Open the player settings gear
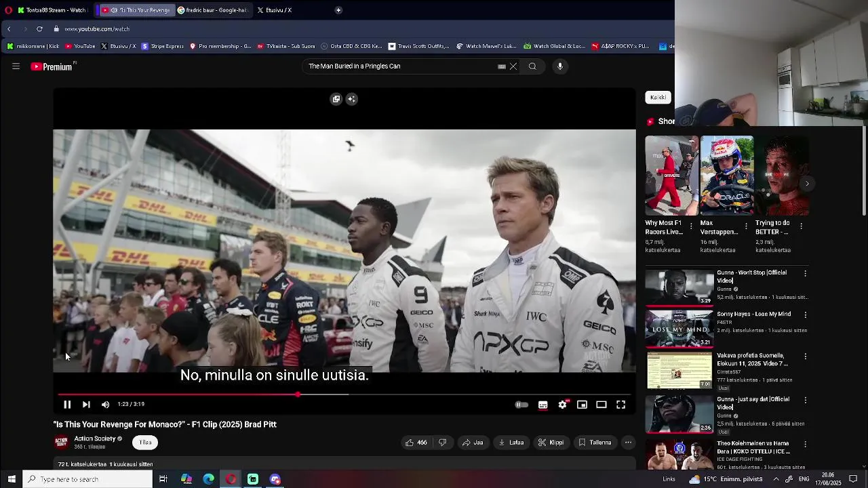868x488 pixels. point(563,405)
